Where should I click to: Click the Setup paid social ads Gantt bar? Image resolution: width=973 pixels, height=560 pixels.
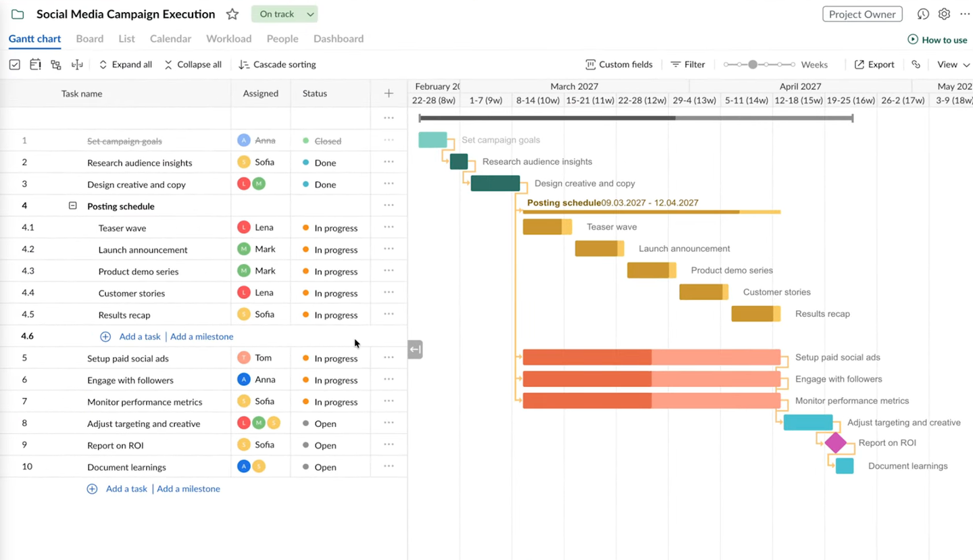[651, 357]
